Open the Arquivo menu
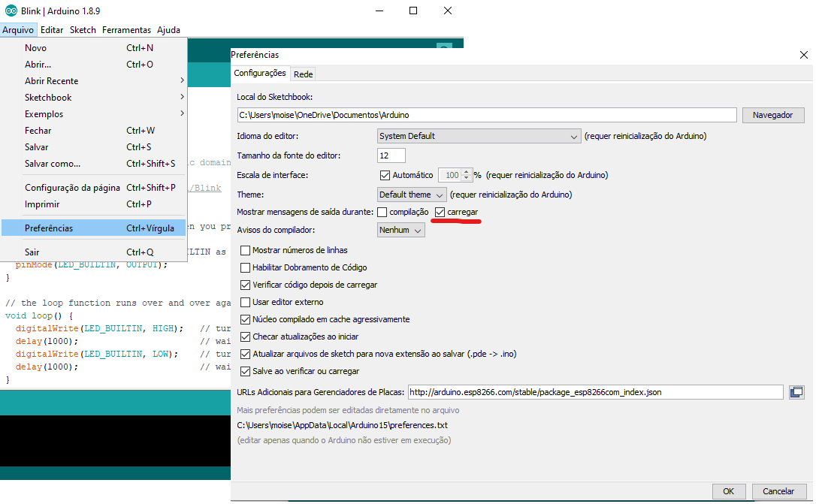Image resolution: width=816 pixels, height=504 pixels. [x=18, y=29]
